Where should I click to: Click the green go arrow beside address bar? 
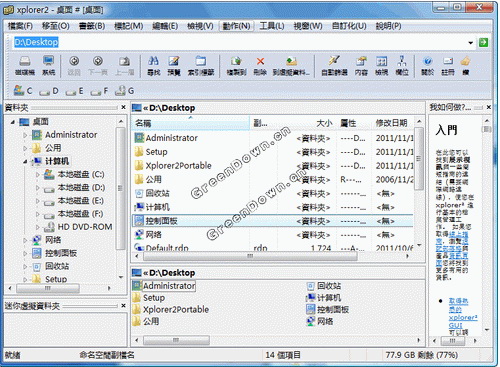point(483,42)
